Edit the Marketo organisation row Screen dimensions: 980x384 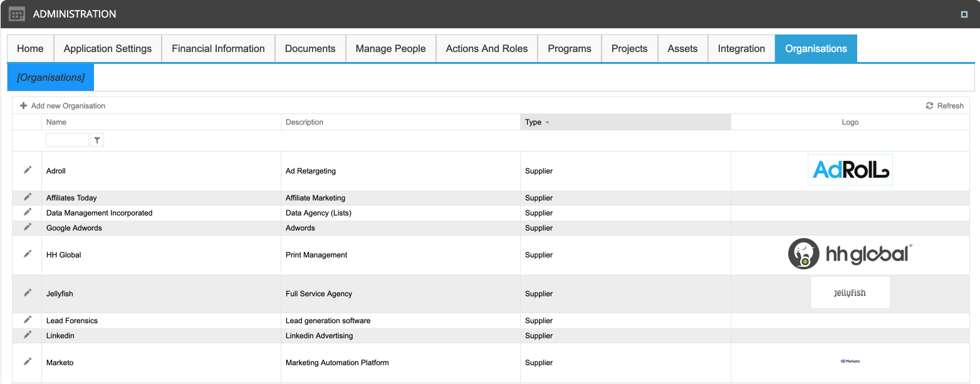tap(27, 362)
